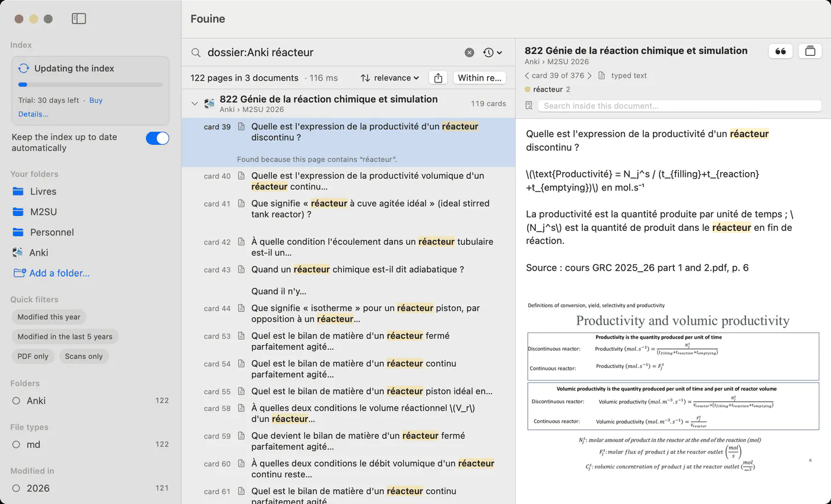Apply Modified in the last 5 years filter
Screen dimensions: 831x504
coord(65,337)
